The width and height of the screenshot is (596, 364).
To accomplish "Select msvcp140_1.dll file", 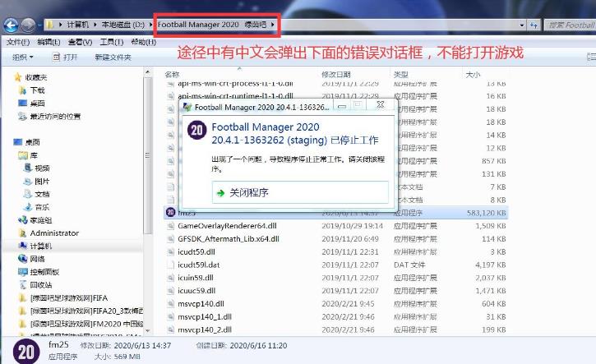I will 205,316.
